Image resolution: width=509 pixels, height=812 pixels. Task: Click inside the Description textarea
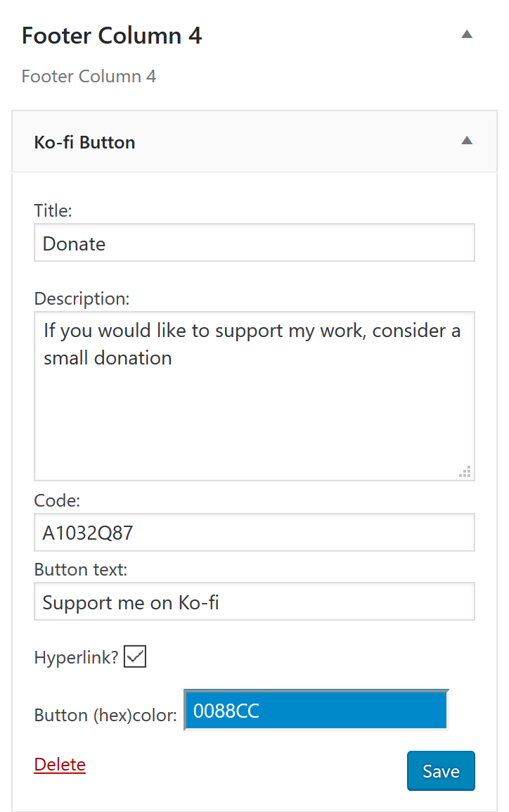pyautogui.click(x=254, y=396)
